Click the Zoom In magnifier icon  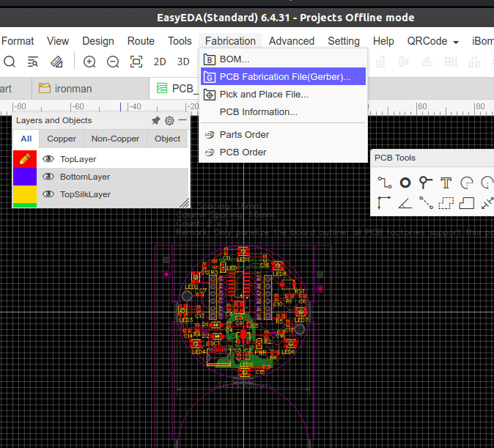[89, 62]
